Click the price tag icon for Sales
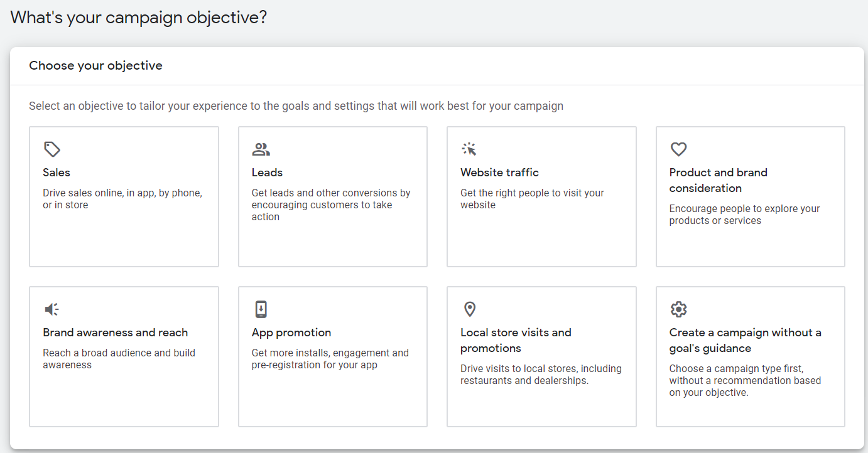Viewport: 868px width, 453px height. [52, 149]
